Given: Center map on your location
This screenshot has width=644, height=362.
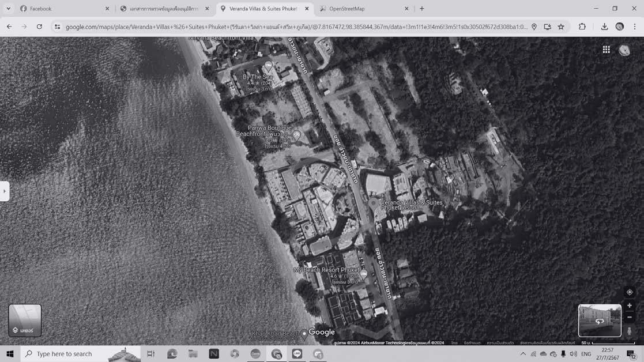Looking at the screenshot, I should pos(629,292).
